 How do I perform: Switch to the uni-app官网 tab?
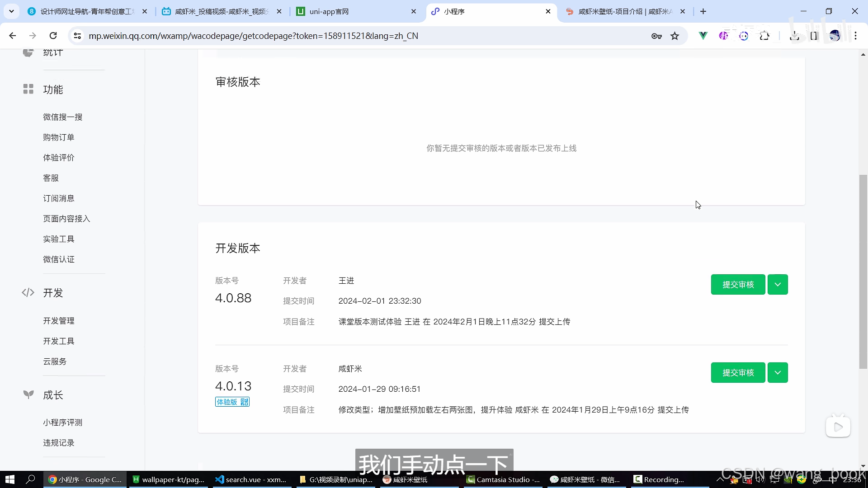[x=357, y=11]
